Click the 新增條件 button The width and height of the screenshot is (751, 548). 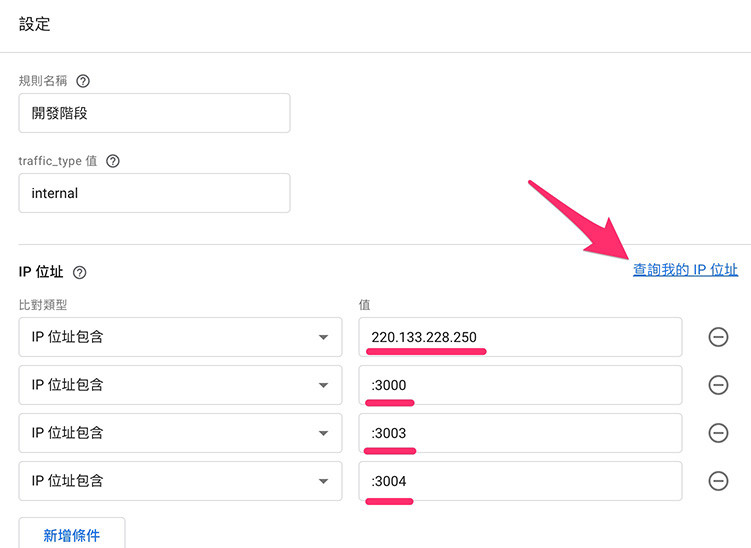(x=72, y=534)
